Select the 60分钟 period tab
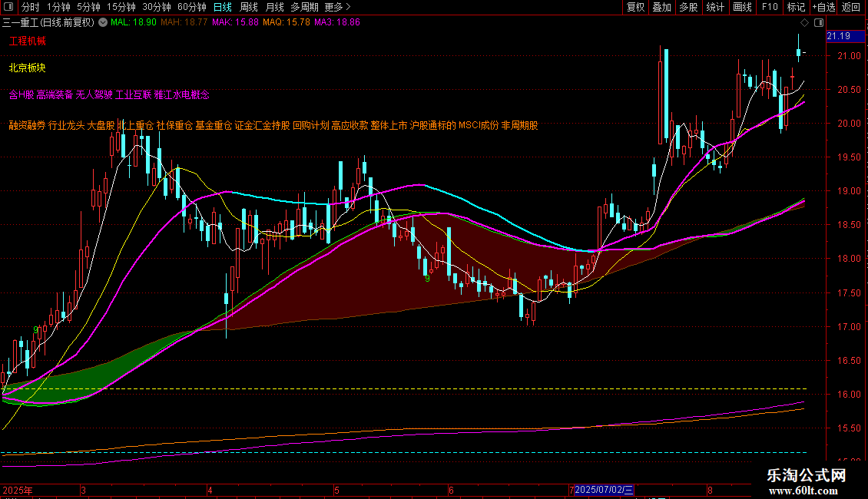 [x=192, y=7]
